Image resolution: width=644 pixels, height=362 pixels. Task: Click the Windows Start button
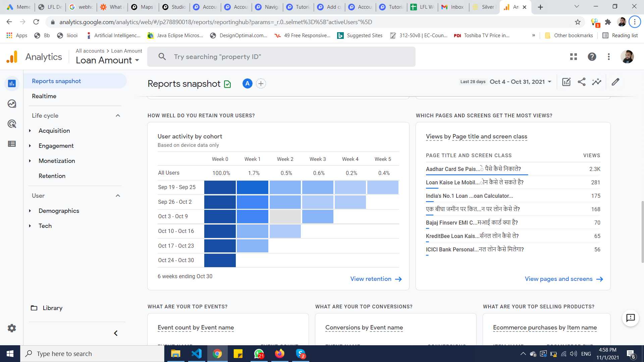[x=10, y=354]
